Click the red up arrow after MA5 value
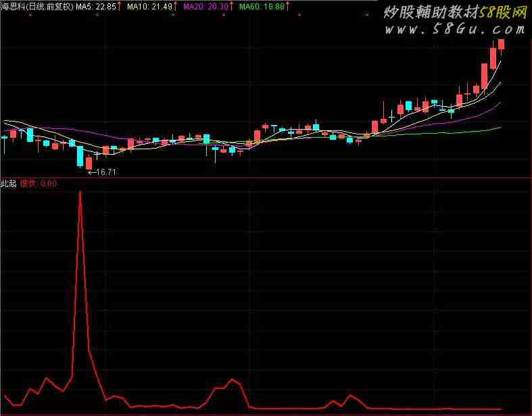 coord(120,6)
